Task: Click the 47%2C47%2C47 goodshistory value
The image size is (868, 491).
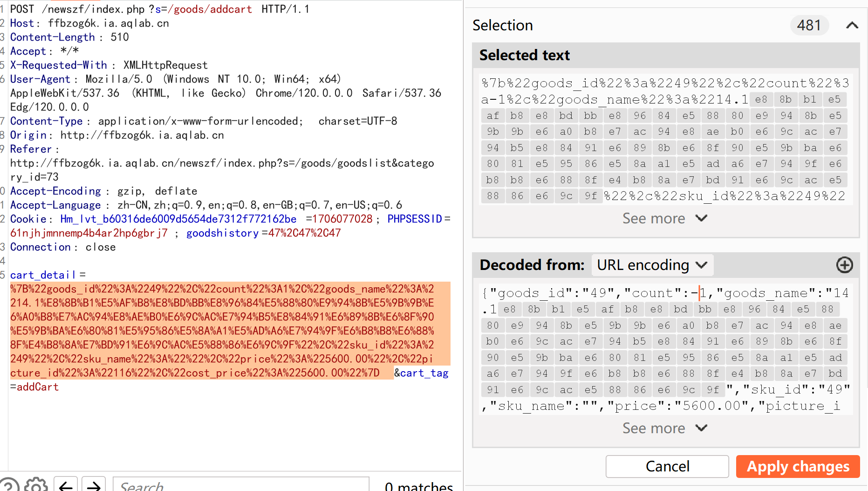Action: point(304,233)
